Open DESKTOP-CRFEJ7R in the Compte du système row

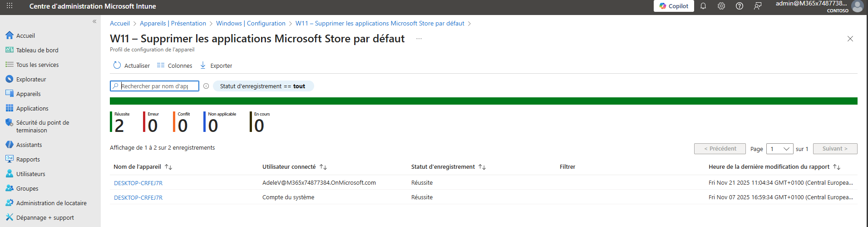coord(138,197)
